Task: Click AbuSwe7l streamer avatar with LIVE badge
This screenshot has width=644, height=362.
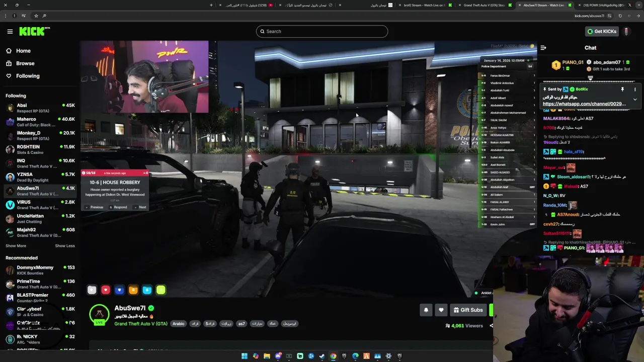Action: (x=99, y=315)
